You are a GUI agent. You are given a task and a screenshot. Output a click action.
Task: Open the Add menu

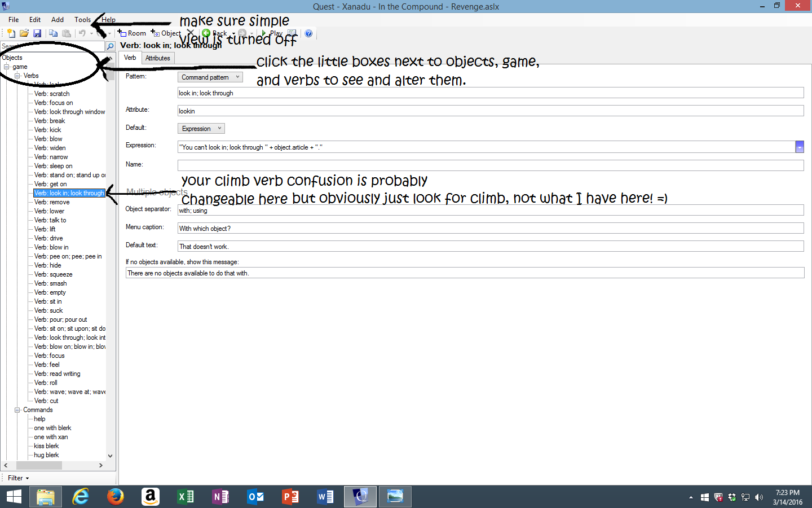click(57, 20)
